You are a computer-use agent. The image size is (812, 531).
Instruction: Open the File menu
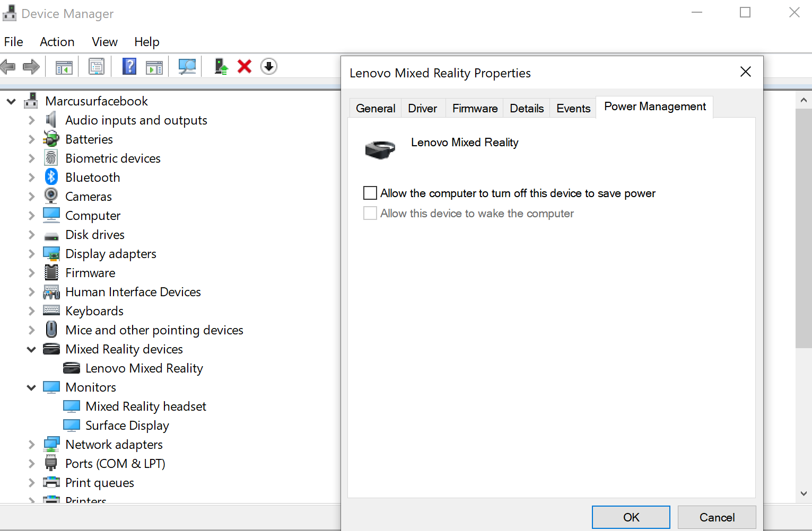14,42
